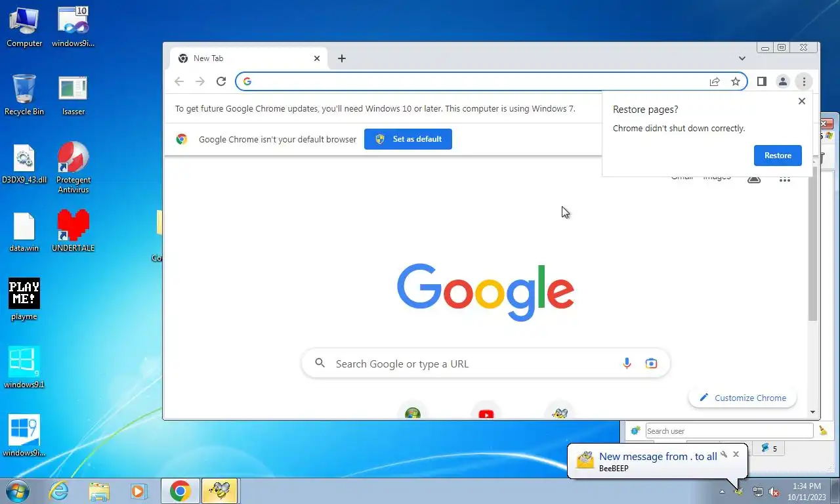Open the YouTube shortcut tile
The width and height of the screenshot is (840, 504).
[486, 413]
